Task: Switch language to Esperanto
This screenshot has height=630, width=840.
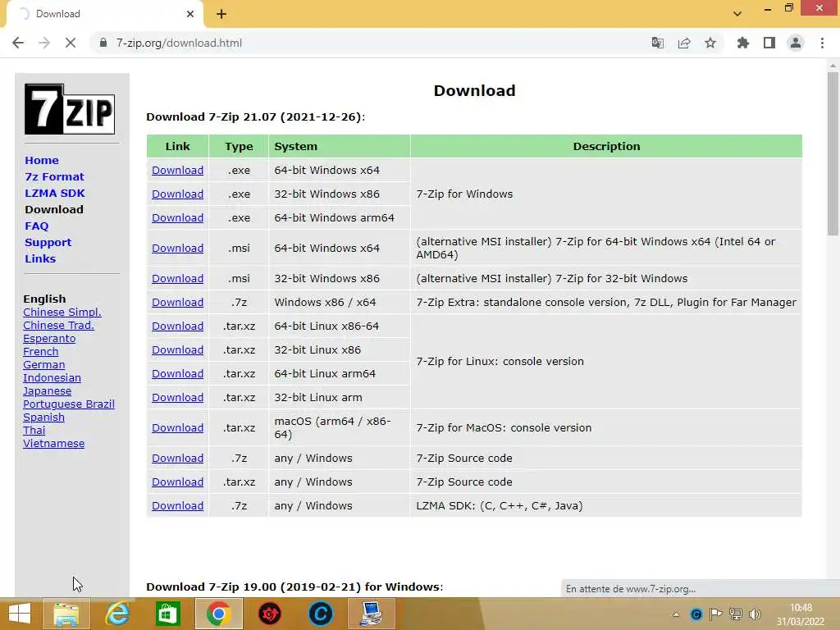Action: point(49,339)
